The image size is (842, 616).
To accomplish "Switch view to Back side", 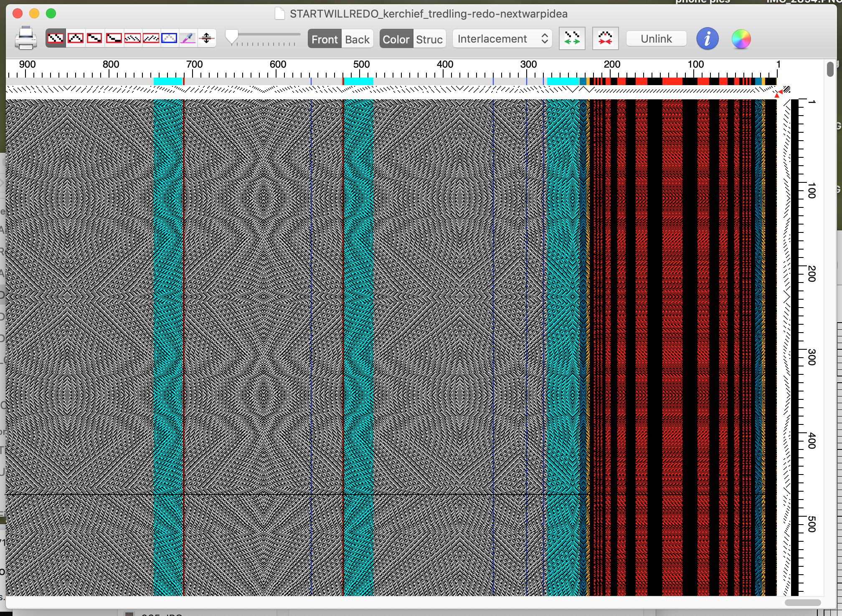I will 357,39.
